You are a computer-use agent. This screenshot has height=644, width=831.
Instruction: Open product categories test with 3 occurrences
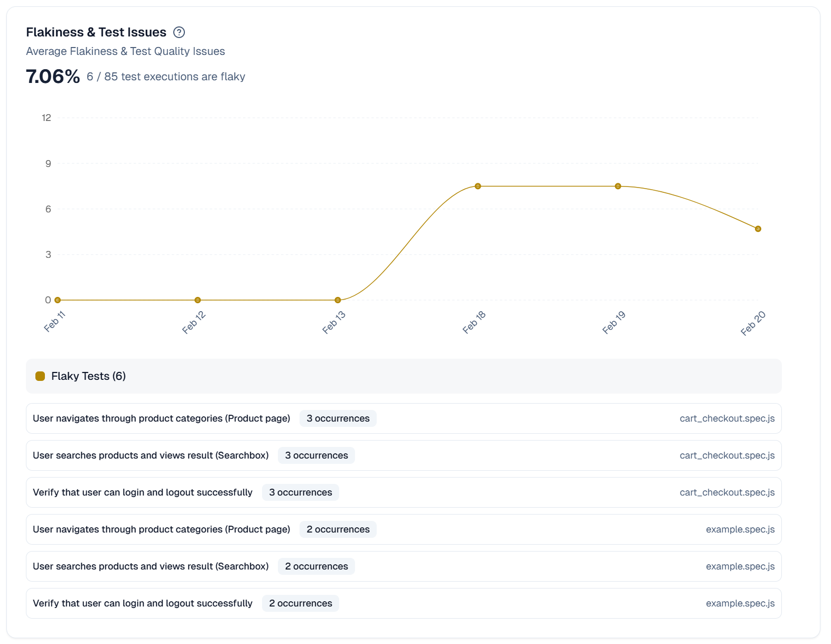coord(161,418)
